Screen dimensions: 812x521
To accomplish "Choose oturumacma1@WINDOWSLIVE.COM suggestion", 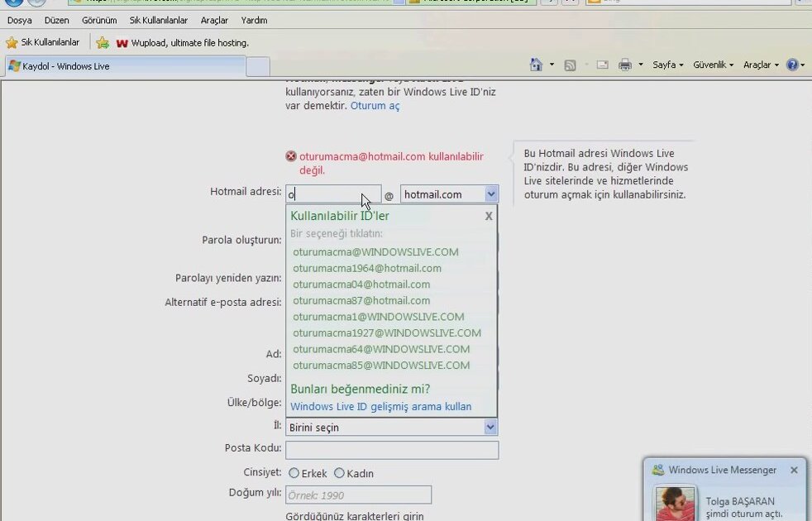I will point(379,317).
